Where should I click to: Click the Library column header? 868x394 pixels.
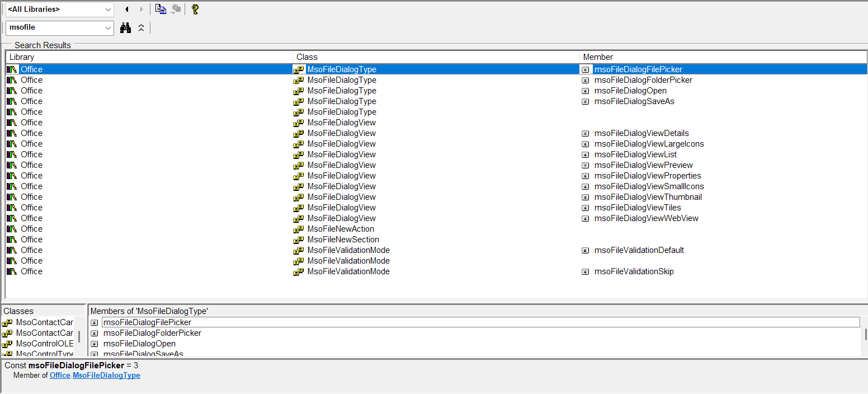click(x=149, y=57)
